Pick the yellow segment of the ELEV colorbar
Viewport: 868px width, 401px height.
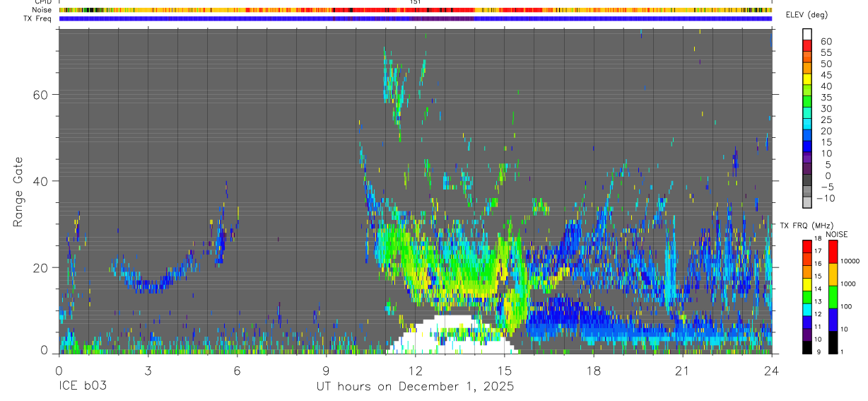807,80
